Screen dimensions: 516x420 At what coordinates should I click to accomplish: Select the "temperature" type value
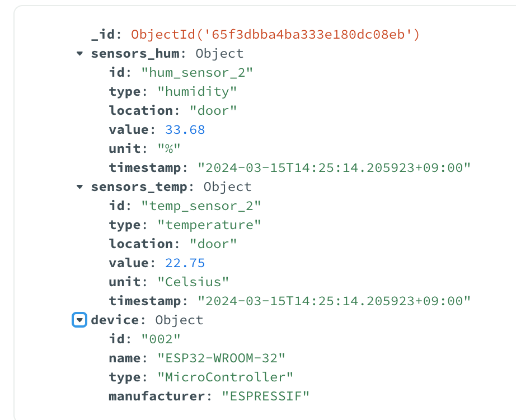(x=209, y=225)
